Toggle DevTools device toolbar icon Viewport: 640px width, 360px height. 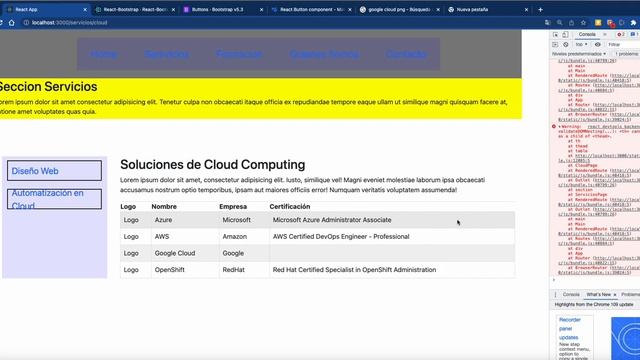pyautogui.click(x=565, y=35)
